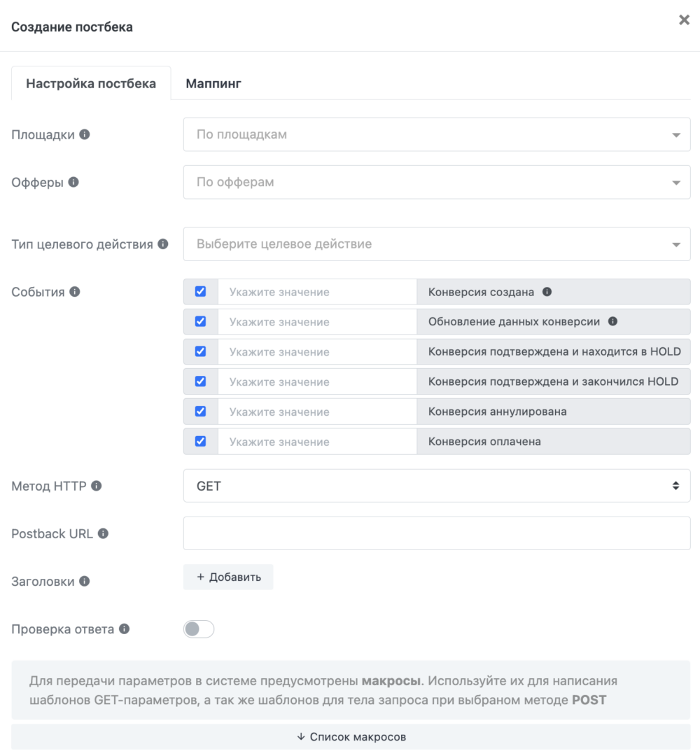The height and width of the screenshot is (751, 700).
Task: Open the GET HTTP method selector
Action: (x=437, y=486)
